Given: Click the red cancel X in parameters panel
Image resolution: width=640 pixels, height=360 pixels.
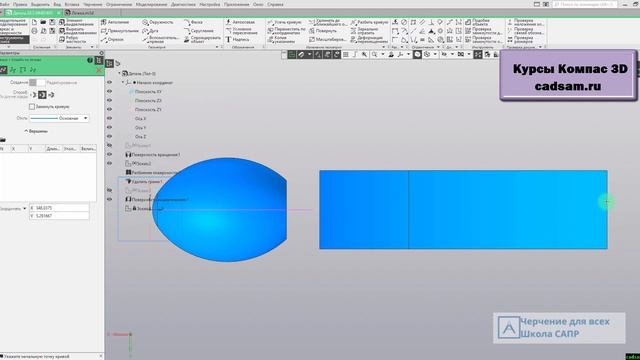Looking at the screenshot, I should click(x=98, y=70).
